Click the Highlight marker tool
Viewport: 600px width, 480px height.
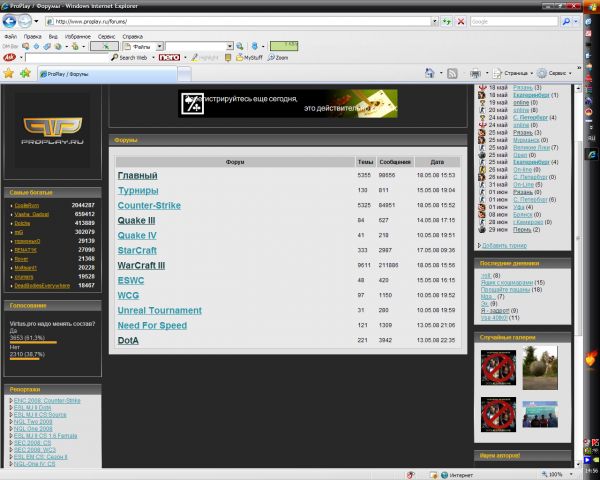point(205,57)
